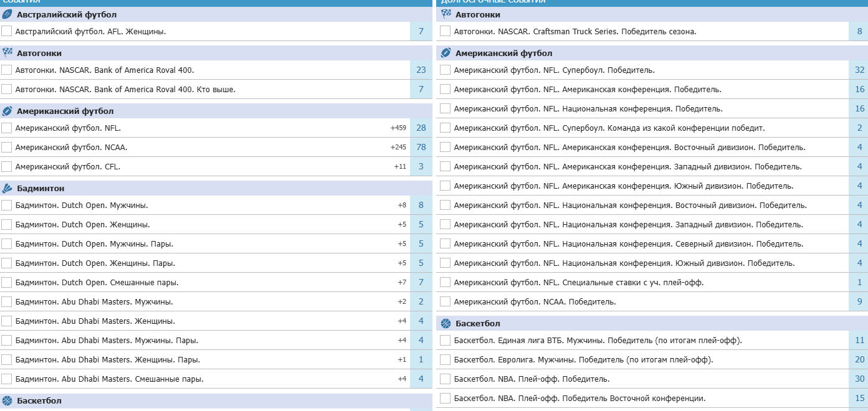Click the checkered flag icon beside left Автогонки
868x411 pixels.
[x=7, y=53]
